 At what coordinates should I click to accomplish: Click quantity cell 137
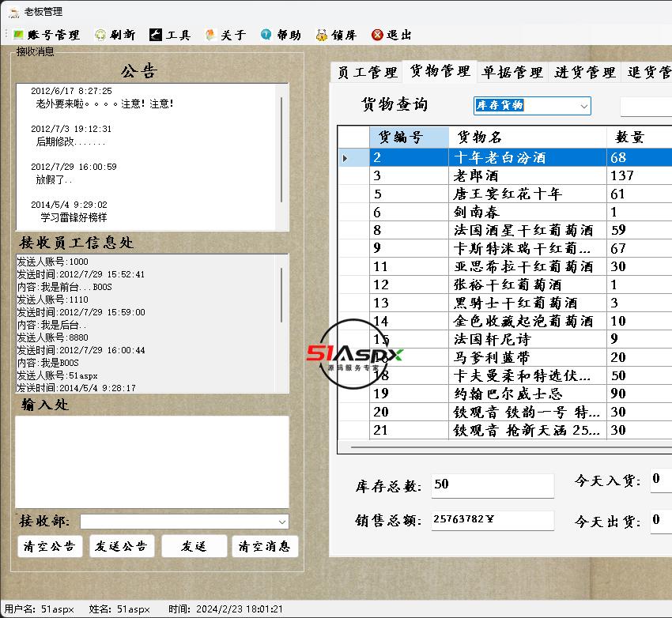[x=639, y=175]
